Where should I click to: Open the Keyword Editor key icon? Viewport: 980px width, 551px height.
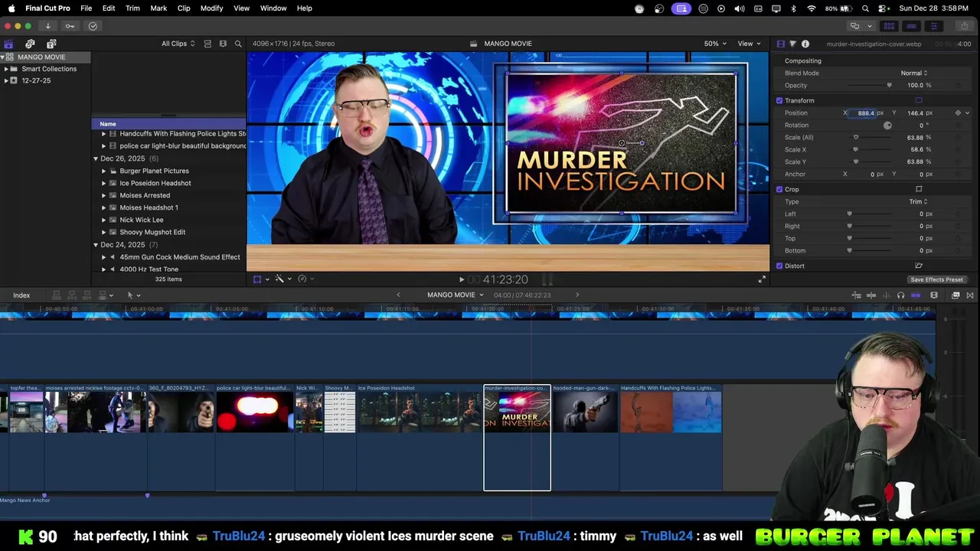[70, 26]
